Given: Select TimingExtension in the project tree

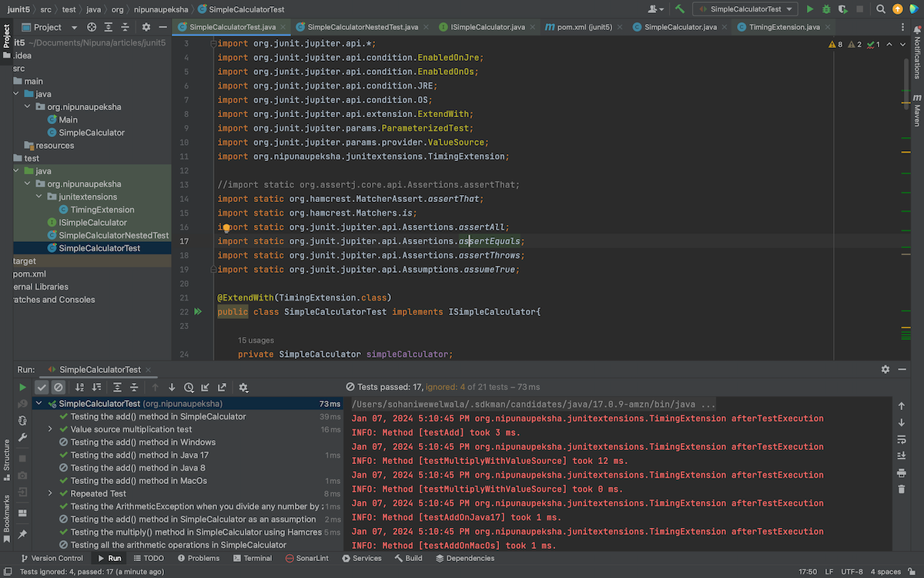Looking at the screenshot, I should (x=102, y=210).
